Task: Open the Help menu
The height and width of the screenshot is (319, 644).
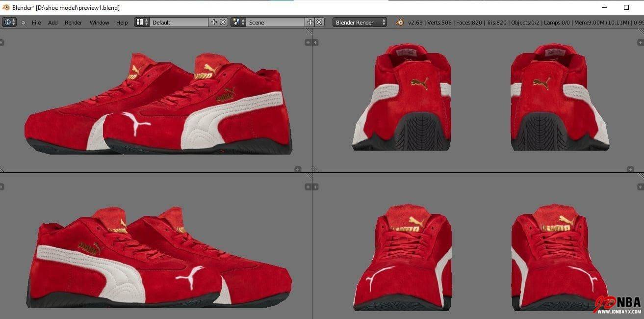Action: coord(122,23)
